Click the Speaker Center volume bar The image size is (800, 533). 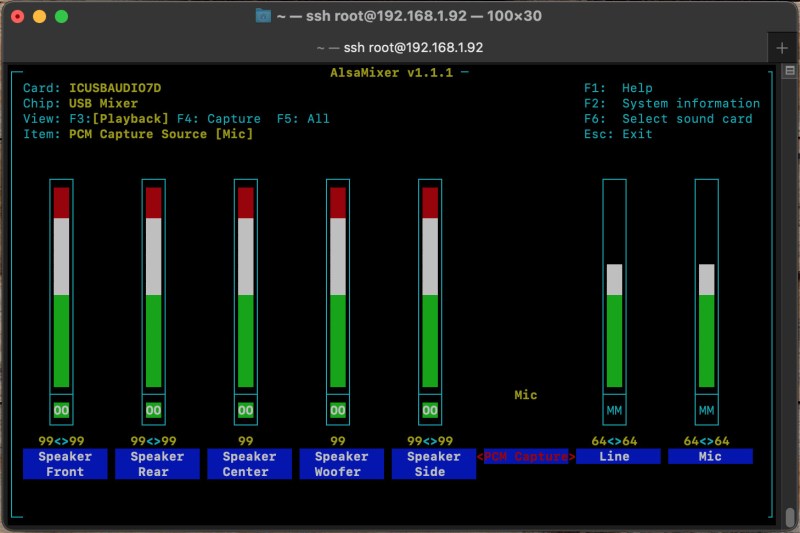[245, 287]
